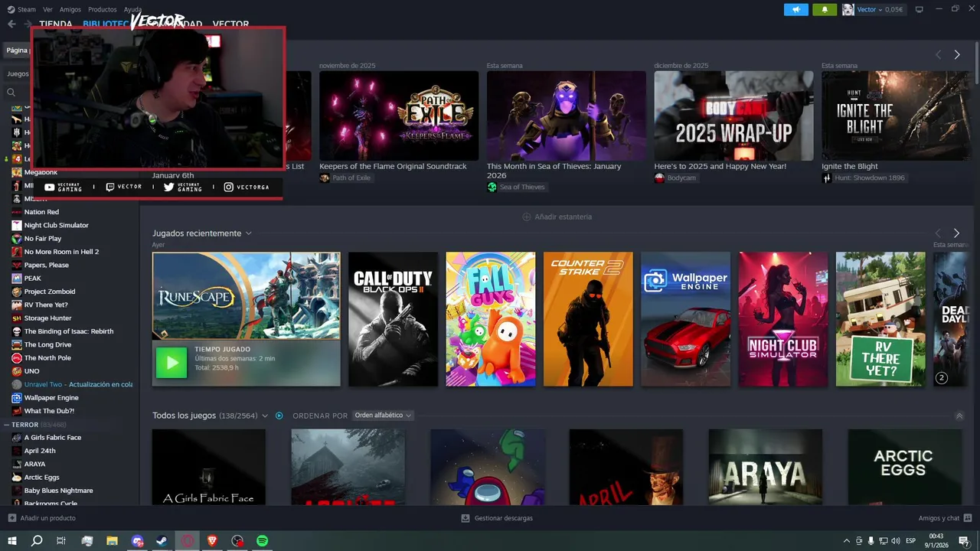This screenshot has height=551, width=980.
Task: Select The Binding of Isaac: Rebirth
Action: pos(69,331)
